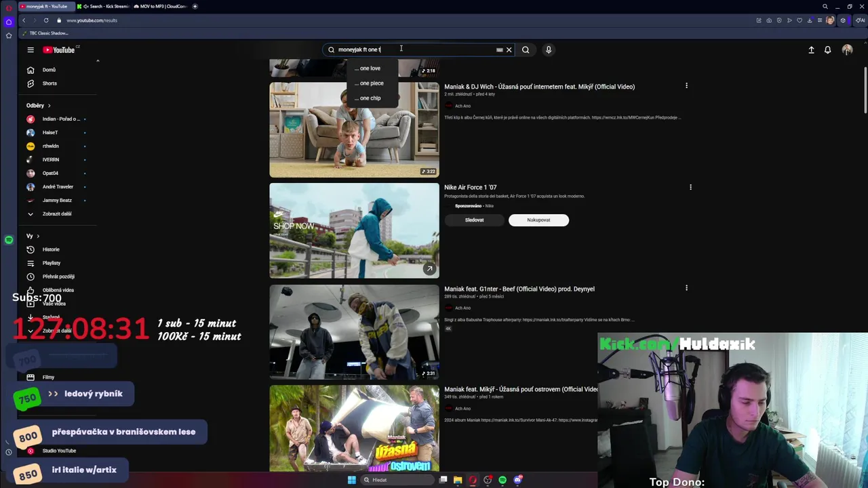Open options menu for Nike Air Force ad
The width and height of the screenshot is (868, 488).
coord(690,187)
